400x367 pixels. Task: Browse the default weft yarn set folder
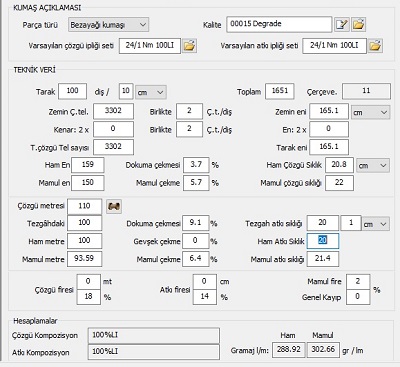375,46
